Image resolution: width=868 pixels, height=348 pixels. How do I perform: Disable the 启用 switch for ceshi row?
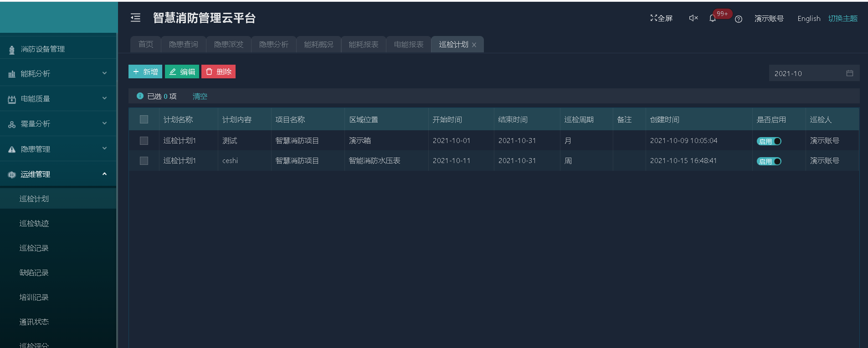(x=769, y=161)
